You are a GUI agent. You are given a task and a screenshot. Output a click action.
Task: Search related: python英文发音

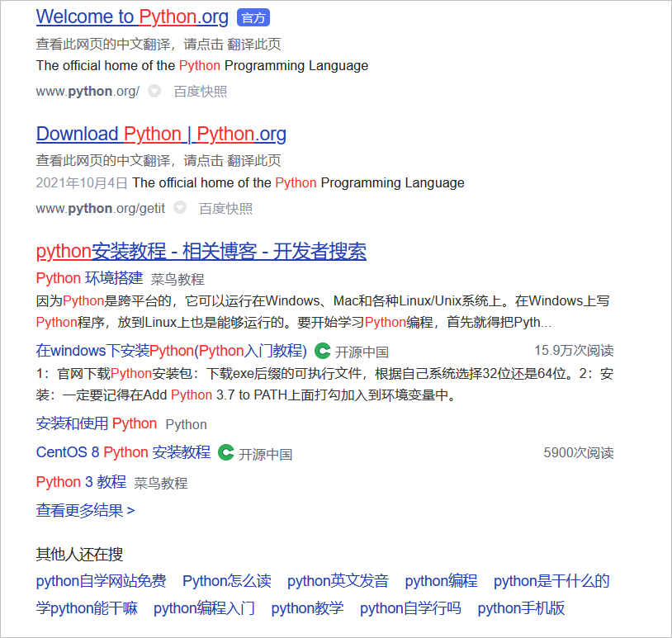pyautogui.click(x=338, y=581)
